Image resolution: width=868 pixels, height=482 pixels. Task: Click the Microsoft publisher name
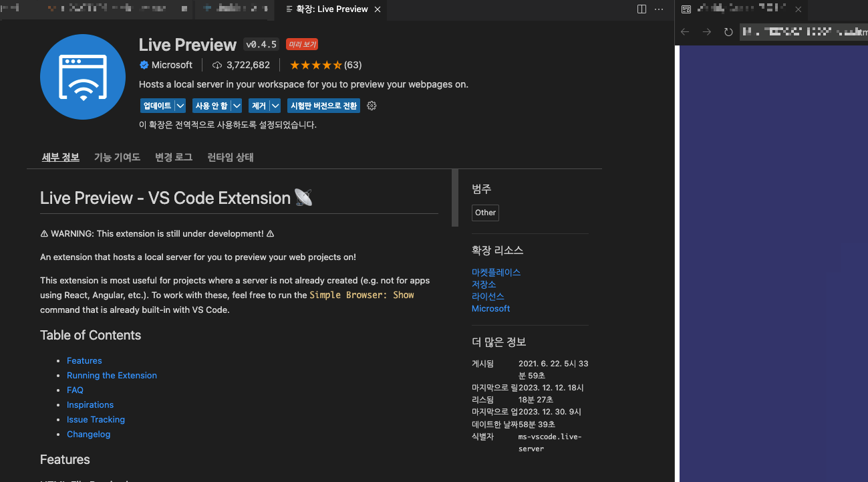(172, 65)
